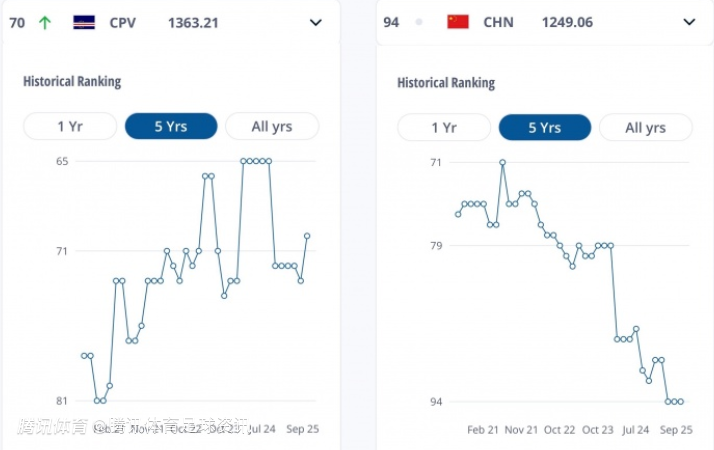This screenshot has height=450, width=714.
Task: Select 1 Yr range in CPV chart
Action: [x=70, y=126]
